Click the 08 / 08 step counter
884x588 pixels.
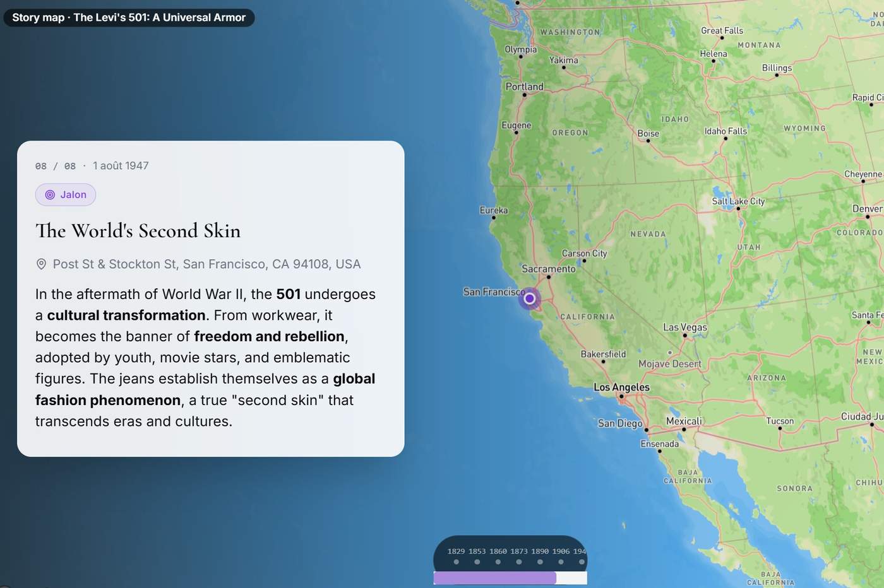point(56,166)
